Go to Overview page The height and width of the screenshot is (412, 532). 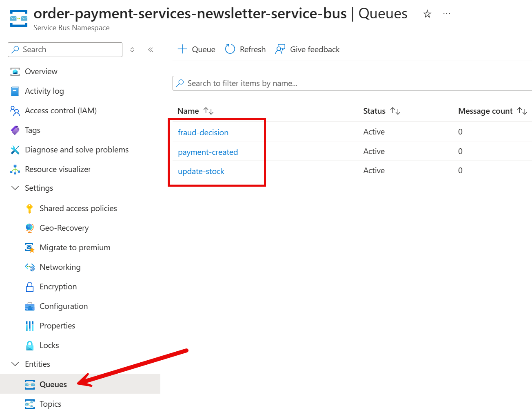point(41,72)
